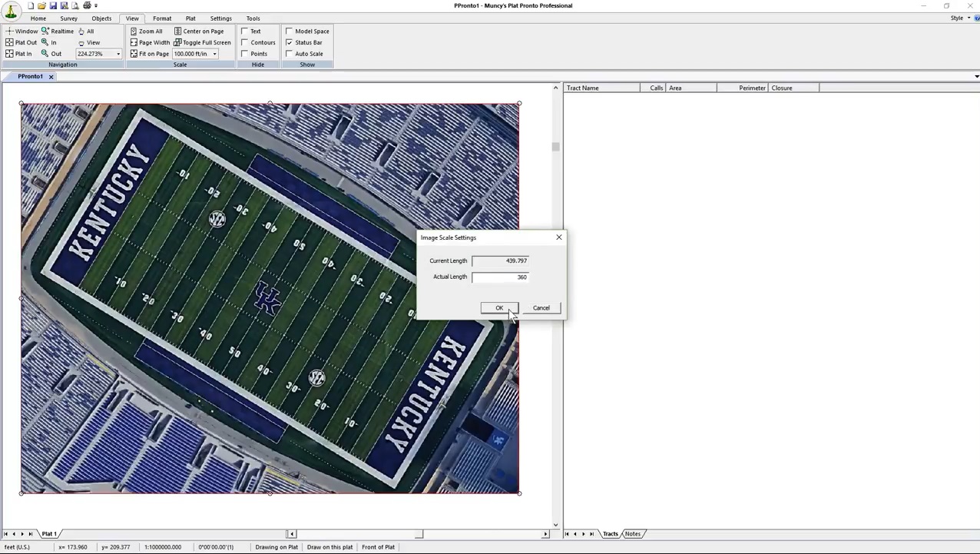Select the Plat 1 sheet tab
The image size is (980, 554).
click(48, 533)
